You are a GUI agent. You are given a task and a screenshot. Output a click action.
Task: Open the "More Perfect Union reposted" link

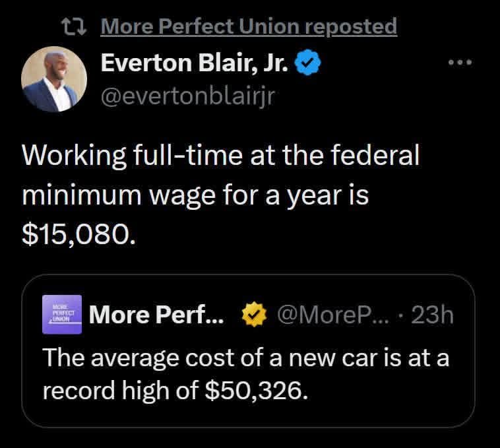250,26
